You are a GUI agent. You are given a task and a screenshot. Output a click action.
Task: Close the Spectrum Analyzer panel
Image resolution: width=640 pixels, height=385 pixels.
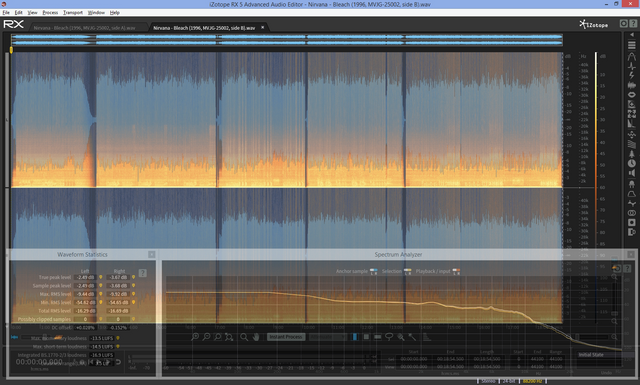pos(631,254)
